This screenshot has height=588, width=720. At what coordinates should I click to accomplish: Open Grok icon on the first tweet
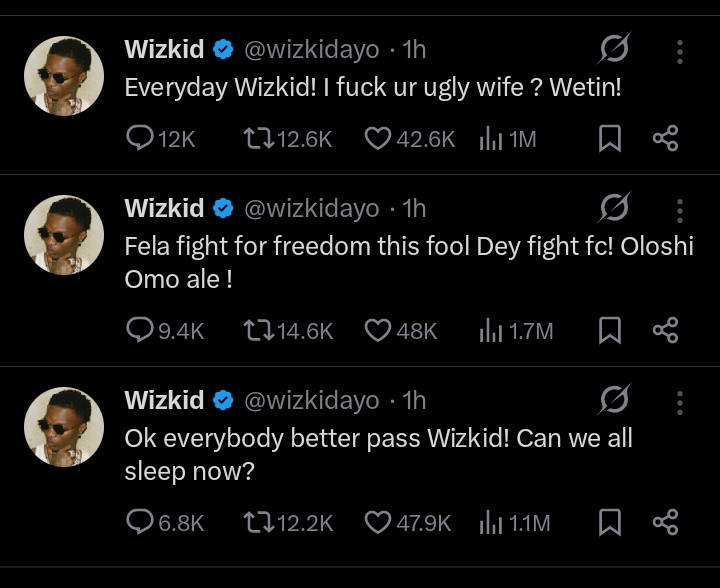point(614,49)
